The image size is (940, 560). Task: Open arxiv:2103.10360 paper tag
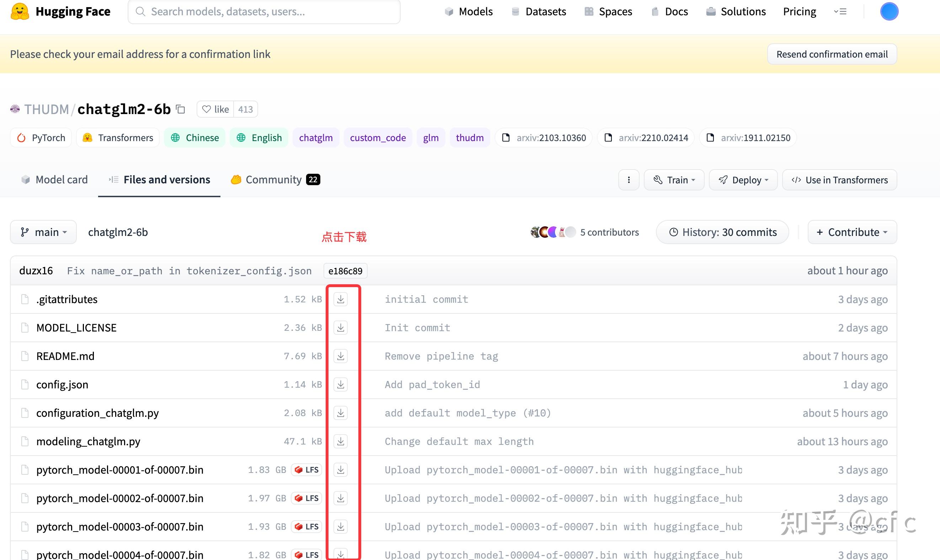click(544, 138)
